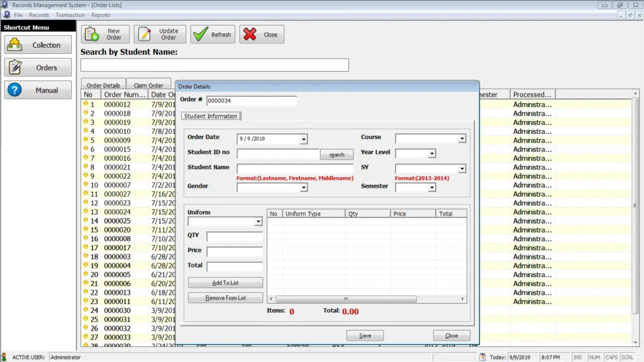
Task: Click the green Refresh checkmark icon
Action: tap(200, 34)
